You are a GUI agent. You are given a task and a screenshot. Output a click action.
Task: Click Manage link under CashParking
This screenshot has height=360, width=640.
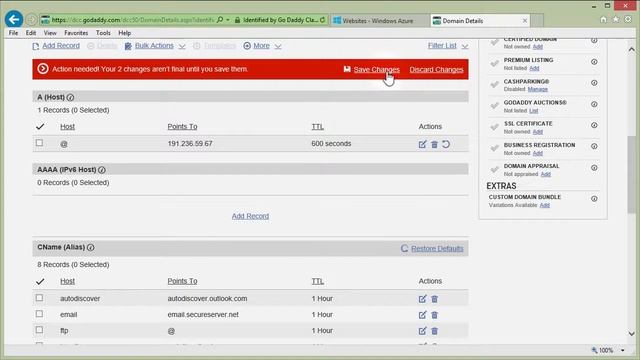coord(538,89)
